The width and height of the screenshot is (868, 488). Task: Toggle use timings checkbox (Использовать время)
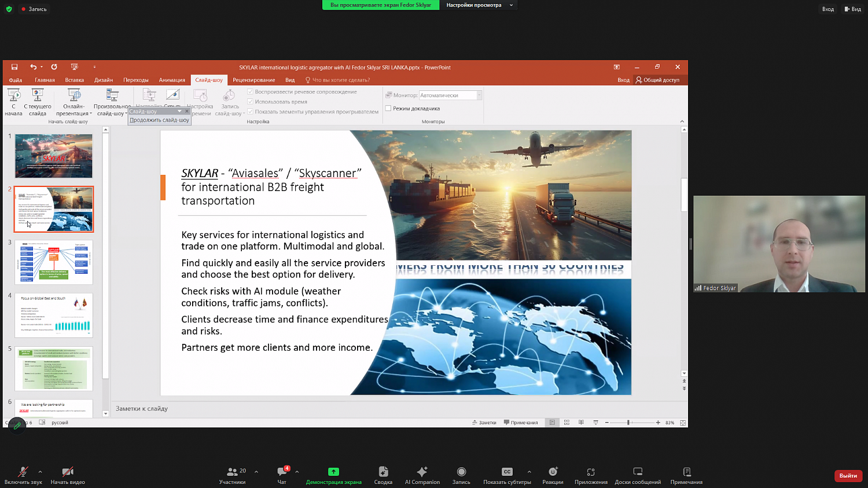coord(250,101)
